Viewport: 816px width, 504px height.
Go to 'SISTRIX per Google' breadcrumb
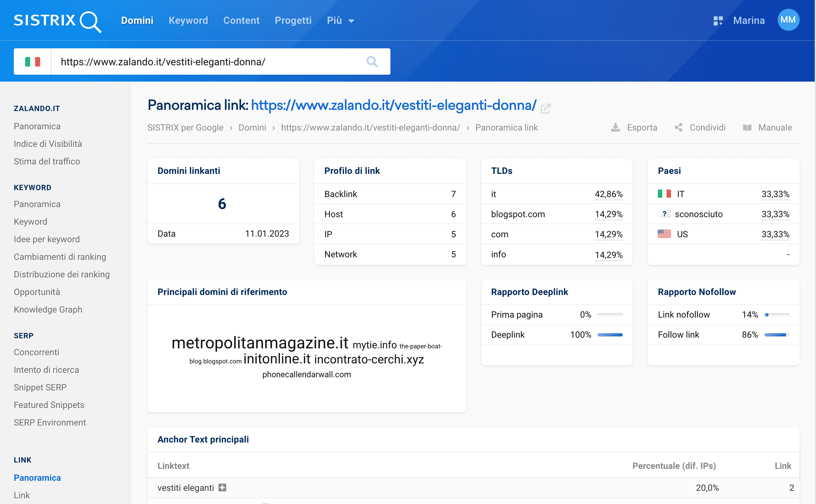pyautogui.click(x=185, y=128)
